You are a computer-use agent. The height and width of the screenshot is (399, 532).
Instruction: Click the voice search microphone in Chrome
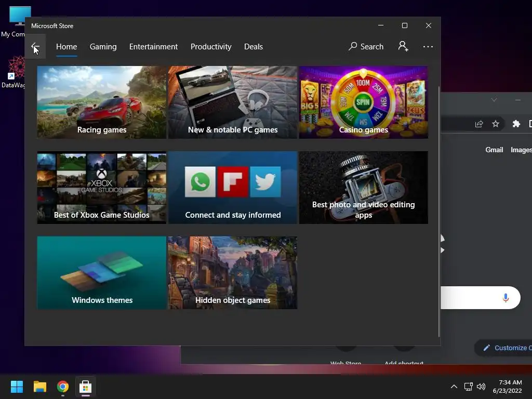(506, 298)
